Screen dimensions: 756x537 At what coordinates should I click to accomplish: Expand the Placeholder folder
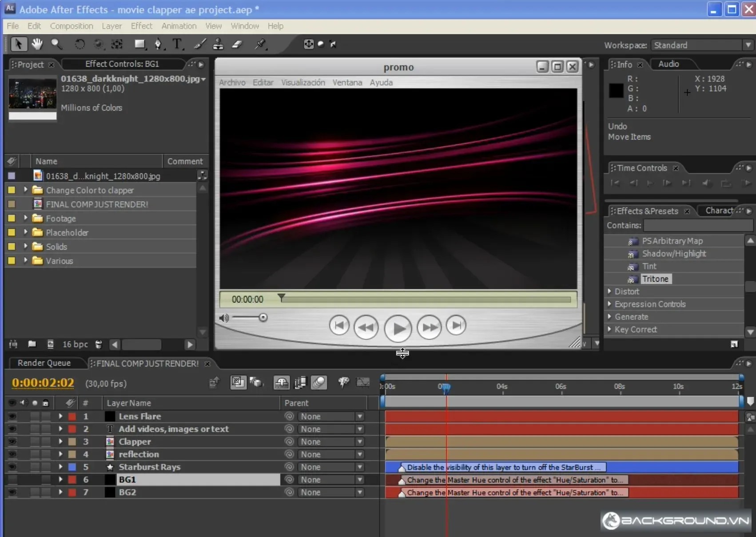pyautogui.click(x=25, y=232)
